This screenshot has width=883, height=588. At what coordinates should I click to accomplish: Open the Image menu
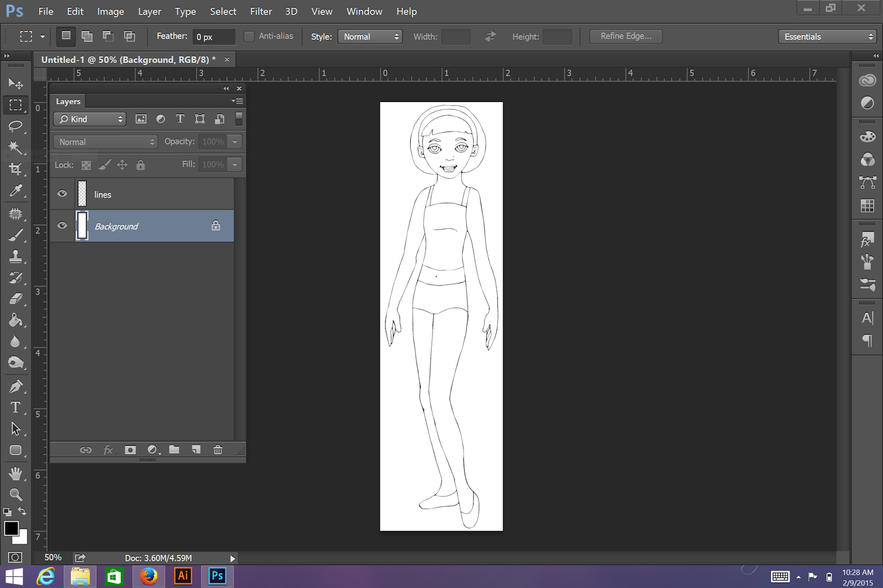click(110, 12)
